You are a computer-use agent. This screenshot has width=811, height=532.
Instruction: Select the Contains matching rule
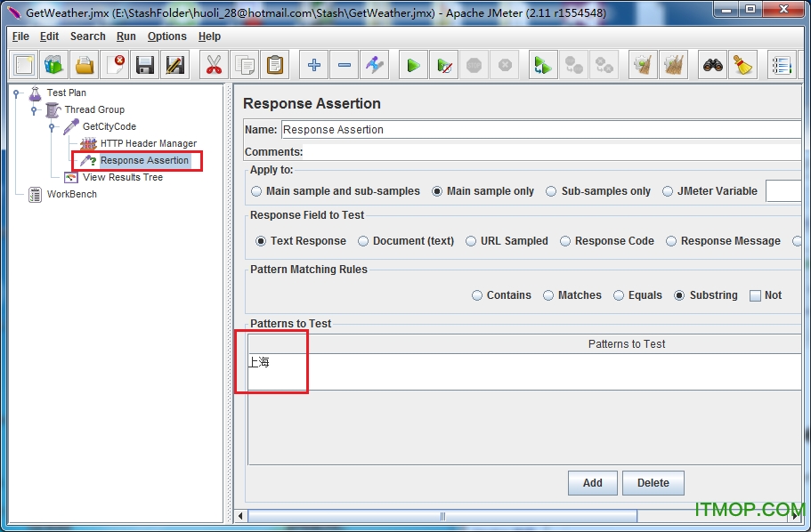[x=478, y=295]
